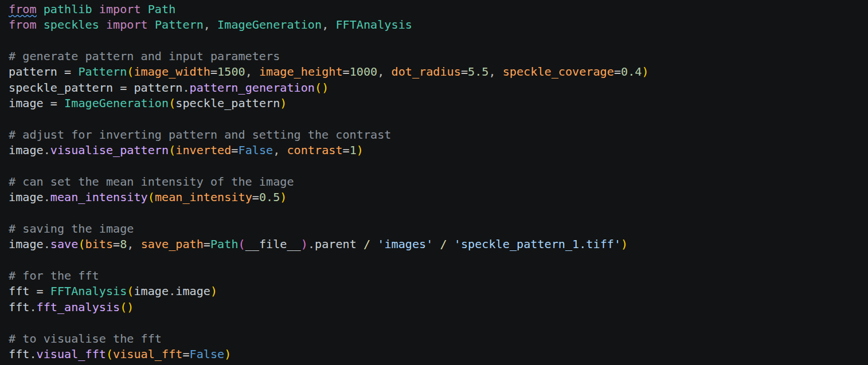Click the __file__ variable
Screen dimensions: 868x365
[x=273, y=245]
